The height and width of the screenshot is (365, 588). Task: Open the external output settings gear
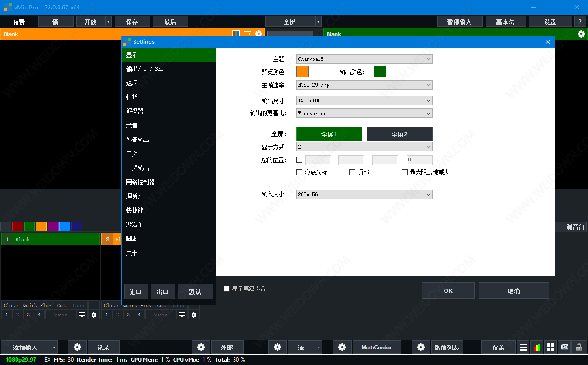coord(201,348)
